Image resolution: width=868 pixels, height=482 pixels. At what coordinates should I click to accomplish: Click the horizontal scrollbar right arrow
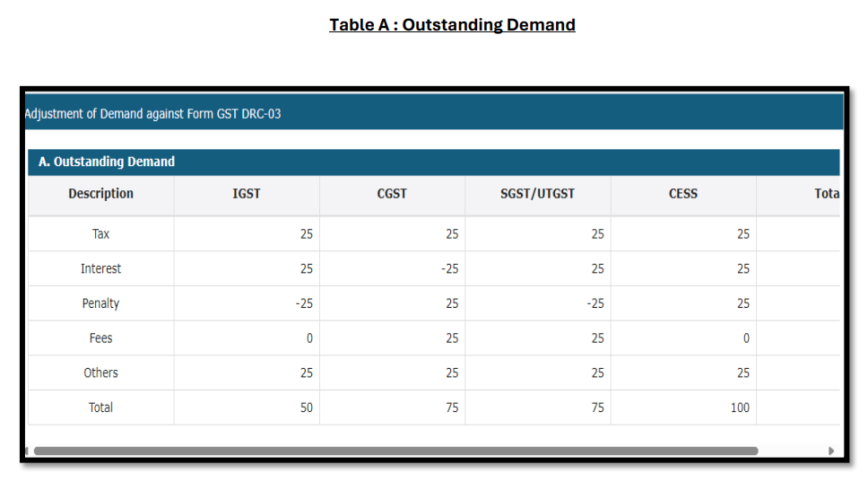(x=831, y=451)
